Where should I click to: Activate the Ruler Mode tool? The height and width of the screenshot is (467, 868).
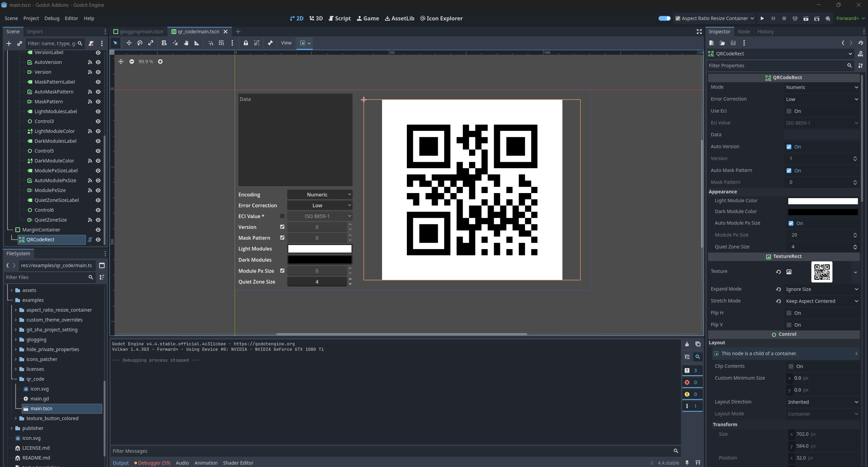[x=197, y=43]
